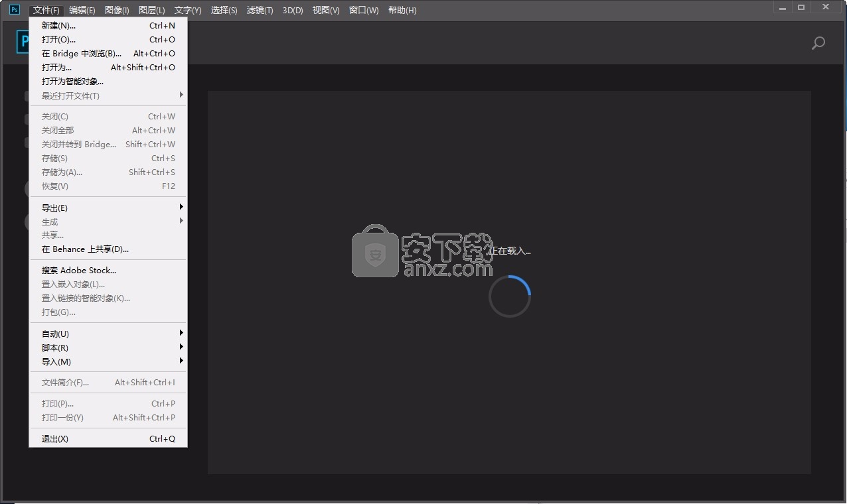Select 搜索 Adobe Stock... entry
Screen dimensions: 847x504
(108, 271)
